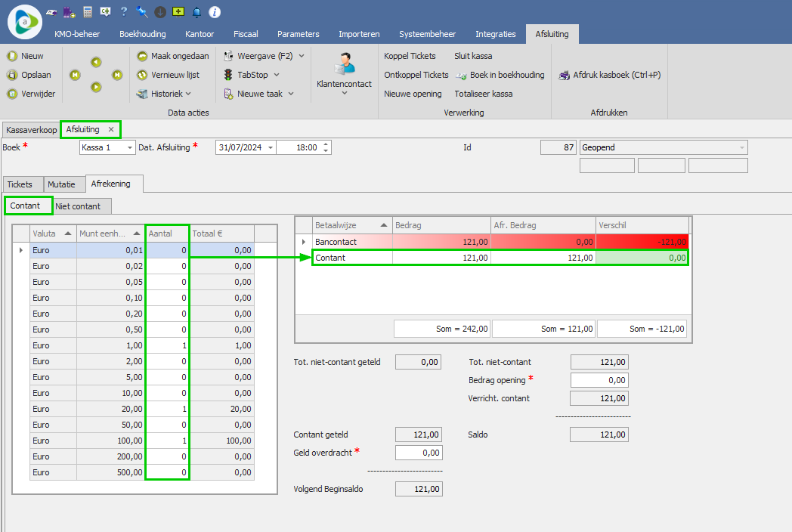
Task: Click the blue question mark help icon
Action: pos(124,11)
